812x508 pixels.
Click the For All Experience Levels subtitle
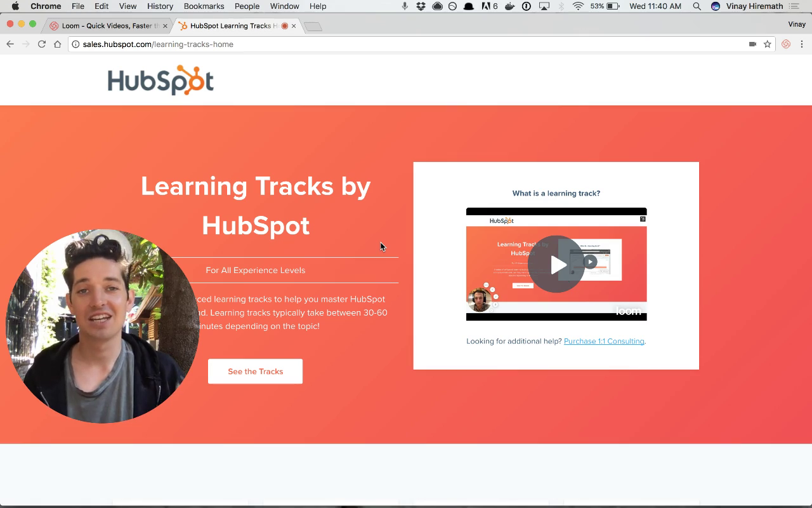coord(256,271)
